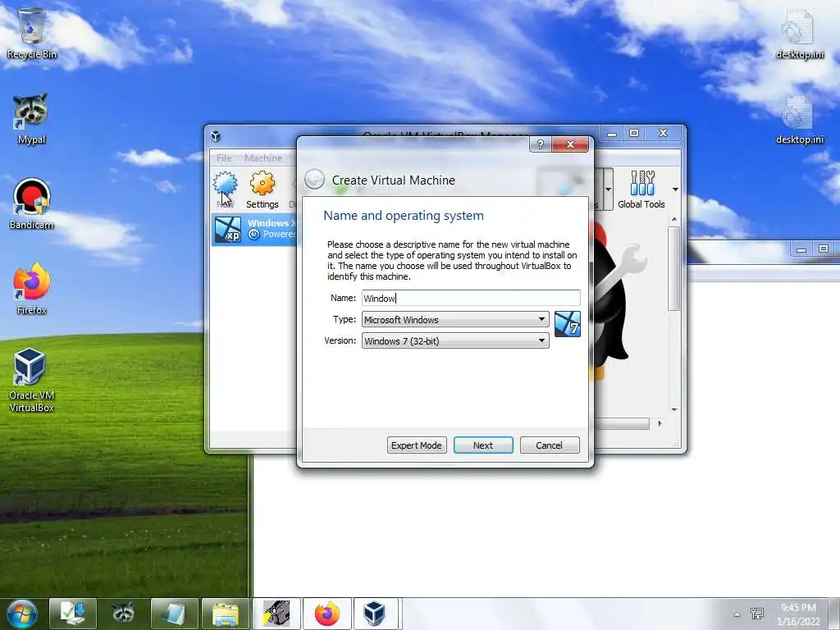Click inside the Name text field
The image size is (840, 630).
(471, 298)
